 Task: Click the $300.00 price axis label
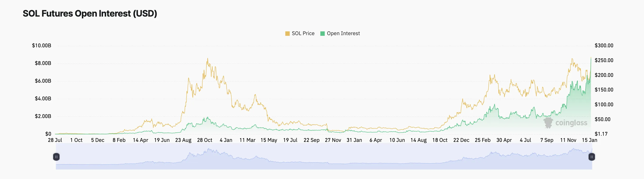click(604, 46)
